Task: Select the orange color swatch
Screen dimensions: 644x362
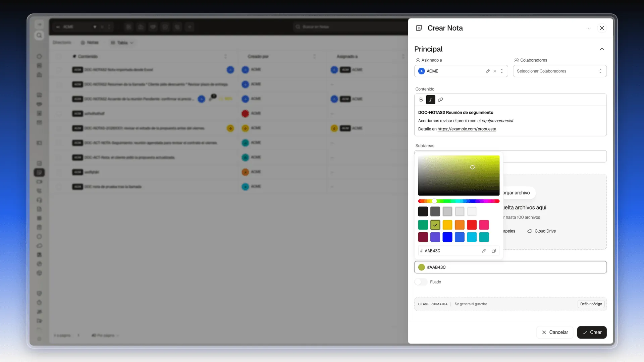Action: pyautogui.click(x=460, y=225)
